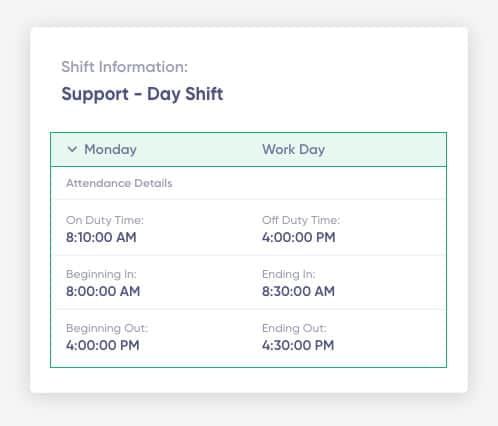Select the Off Duty Time label
Viewport: 498px width, 426px height.
301,220
